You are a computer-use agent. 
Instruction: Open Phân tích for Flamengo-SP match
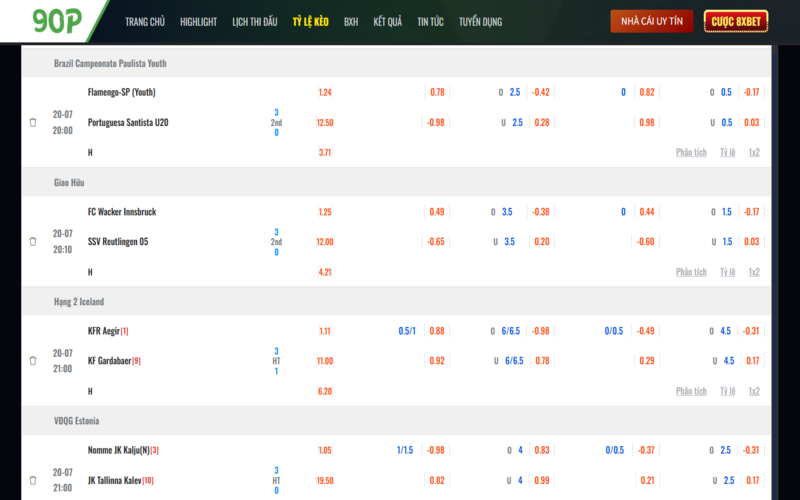tap(691, 152)
